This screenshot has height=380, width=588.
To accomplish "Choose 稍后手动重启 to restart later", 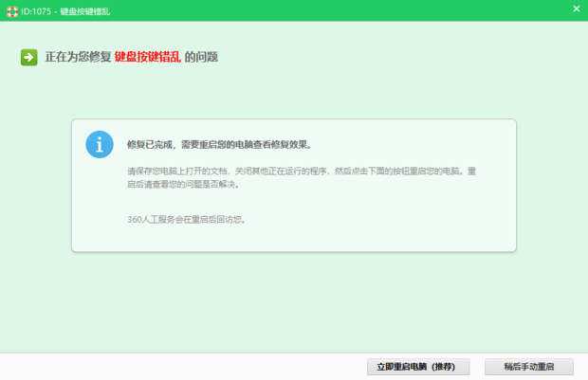I will click(x=528, y=366).
